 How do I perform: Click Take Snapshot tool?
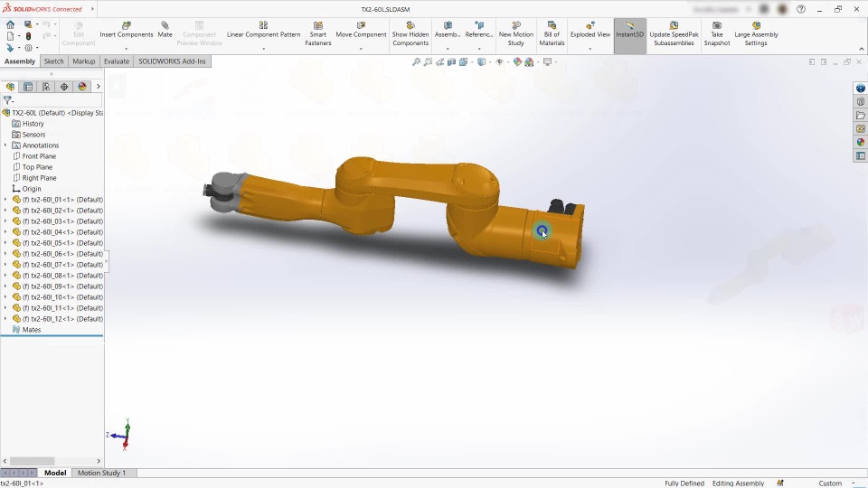click(x=717, y=33)
